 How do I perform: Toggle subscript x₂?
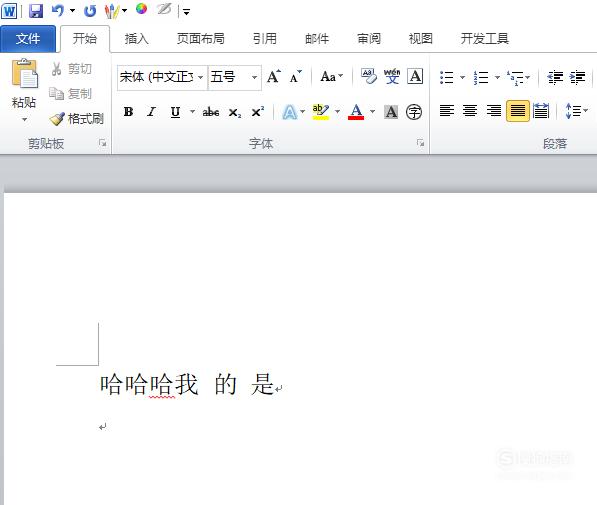[x=235, y=112]
